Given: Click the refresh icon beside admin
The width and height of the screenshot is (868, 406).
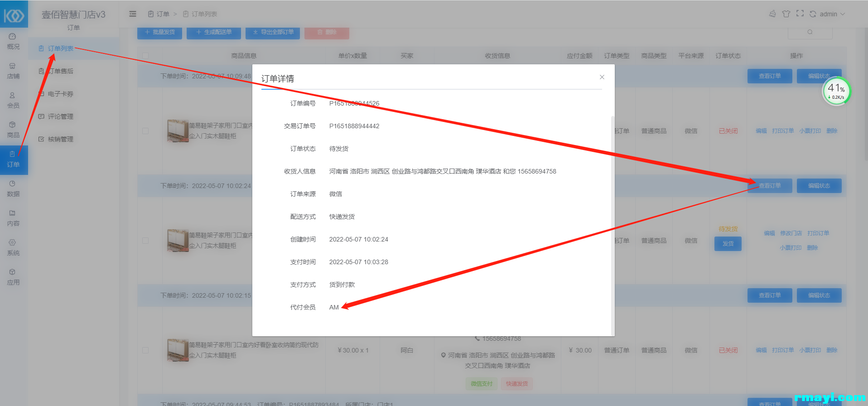Looking at the screenshot, I should (813, 14).
